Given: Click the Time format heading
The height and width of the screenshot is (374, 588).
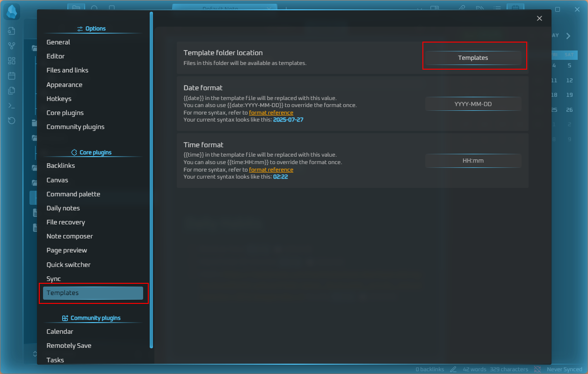Looking at the screenshot, I should pos(203,145).
